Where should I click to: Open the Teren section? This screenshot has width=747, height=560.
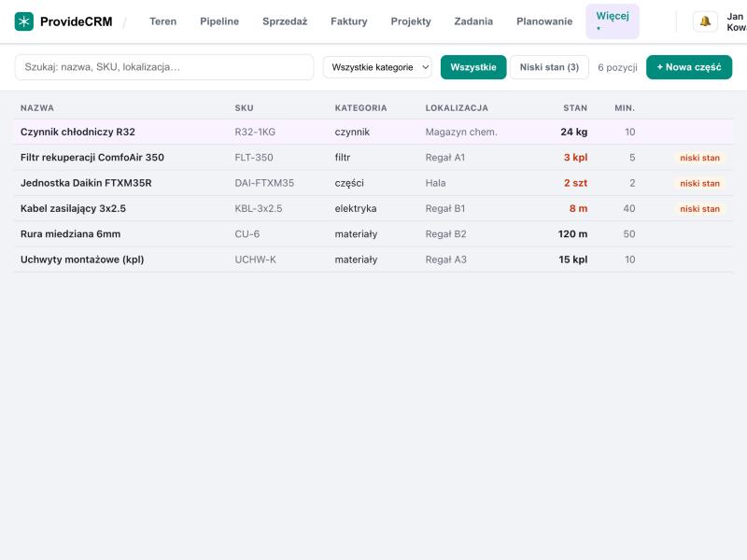[x=162, y=21]
